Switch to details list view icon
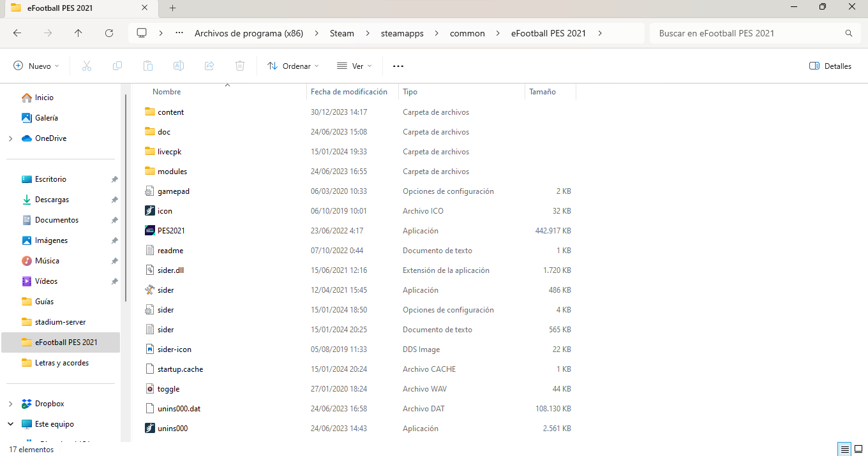Screen dimensions: 868x456 (844, 449)
